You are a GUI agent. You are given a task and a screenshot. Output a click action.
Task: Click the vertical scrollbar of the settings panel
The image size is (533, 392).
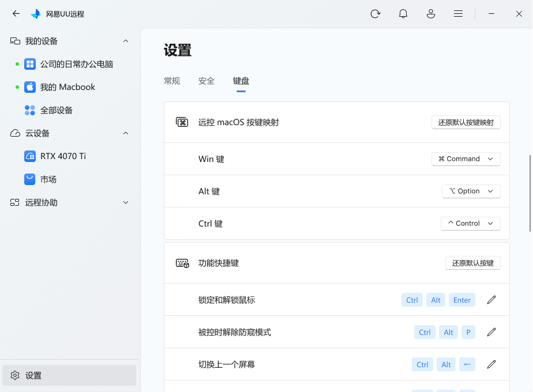pyautogui.click(x=530, y=193)
